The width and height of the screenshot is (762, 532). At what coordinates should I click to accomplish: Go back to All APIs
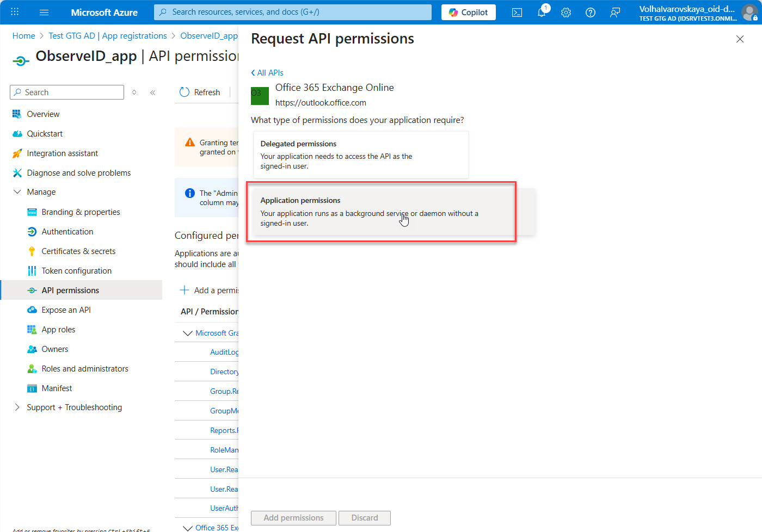click(x=267, y=73)
